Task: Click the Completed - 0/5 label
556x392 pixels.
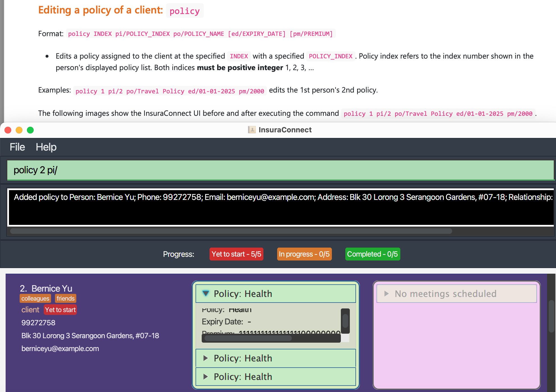Action: click(372, 254)
